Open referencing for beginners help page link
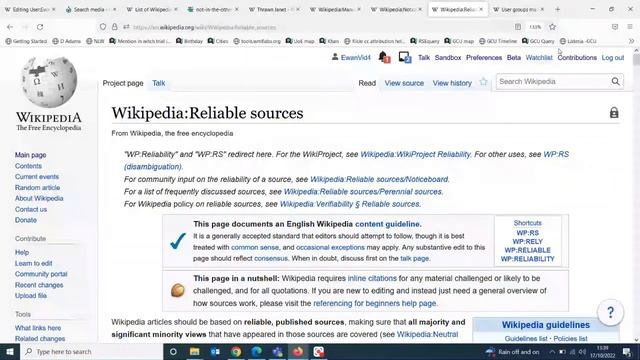 click(375, 303)
